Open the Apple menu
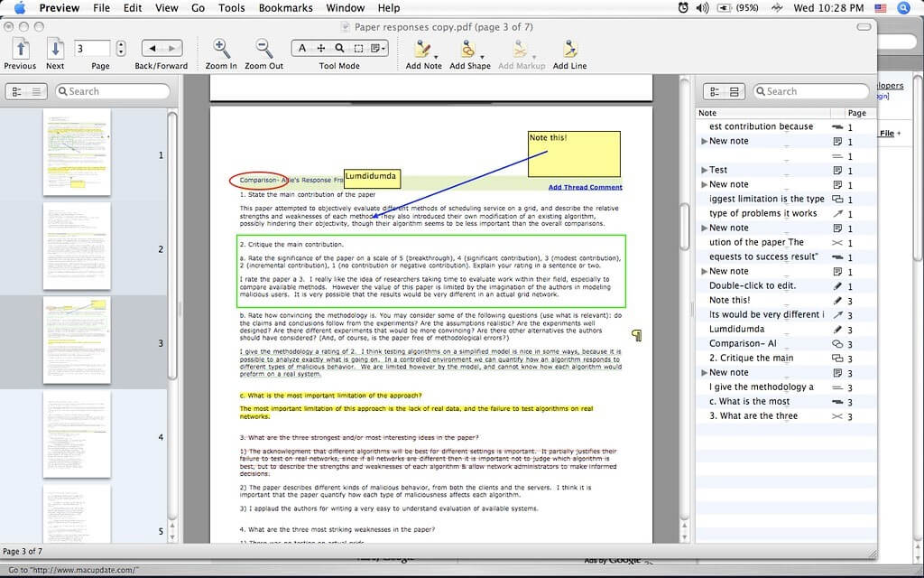 tap(20, 7)
